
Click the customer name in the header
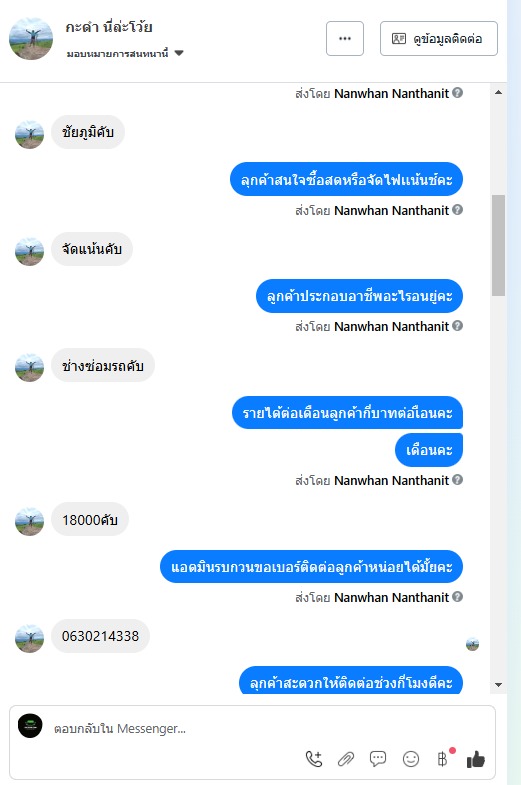pos(109,27)
